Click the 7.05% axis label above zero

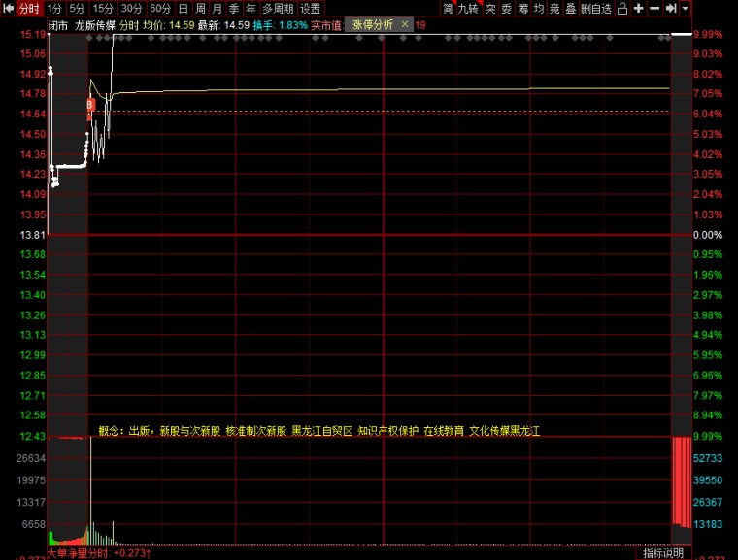(707, 93)
